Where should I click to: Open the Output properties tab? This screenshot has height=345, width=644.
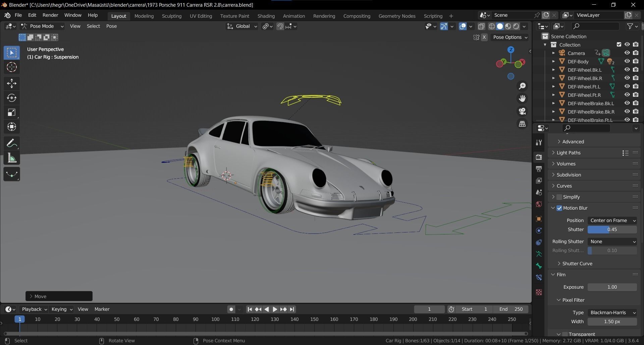coord(539,169)
